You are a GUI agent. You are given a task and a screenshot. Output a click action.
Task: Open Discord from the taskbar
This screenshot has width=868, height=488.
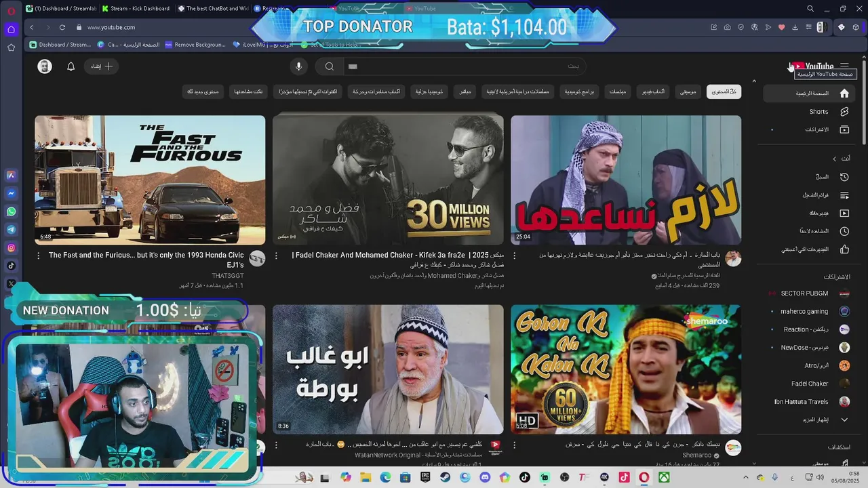coord(485,478)
